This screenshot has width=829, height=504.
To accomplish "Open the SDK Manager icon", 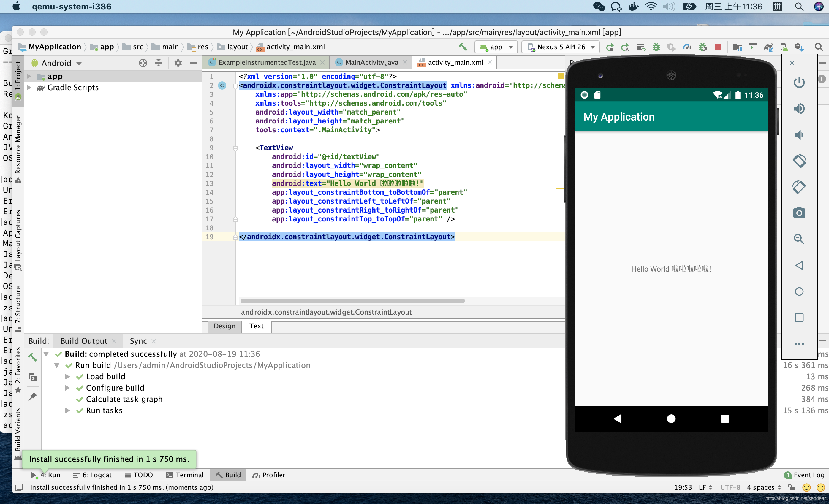I will 799,47.
